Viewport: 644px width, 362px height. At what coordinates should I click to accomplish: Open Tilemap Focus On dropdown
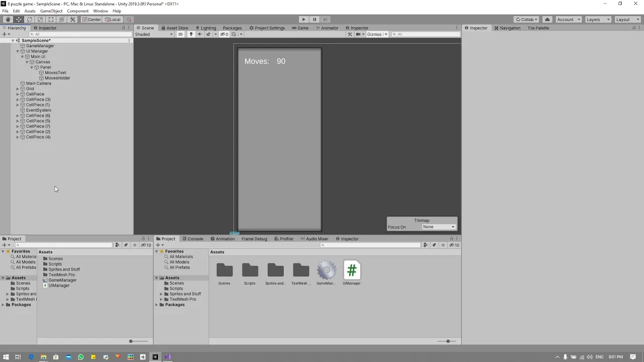(439, 227)
